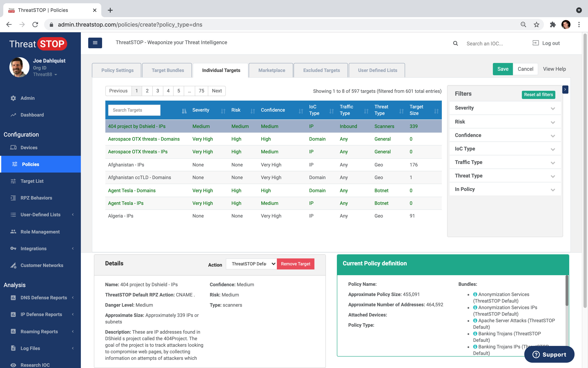
Task: Click the Customer Networks icon
Action: coord(13,265)
